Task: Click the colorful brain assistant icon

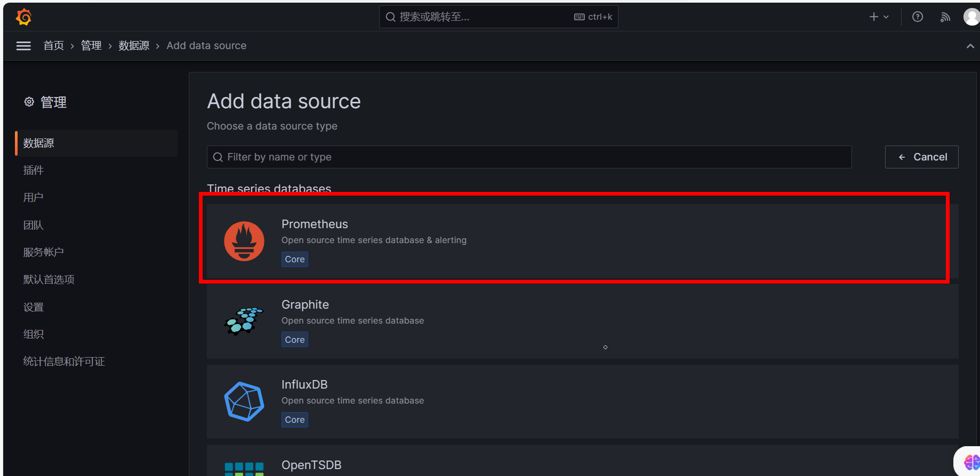Action: (x=971, y=462)
